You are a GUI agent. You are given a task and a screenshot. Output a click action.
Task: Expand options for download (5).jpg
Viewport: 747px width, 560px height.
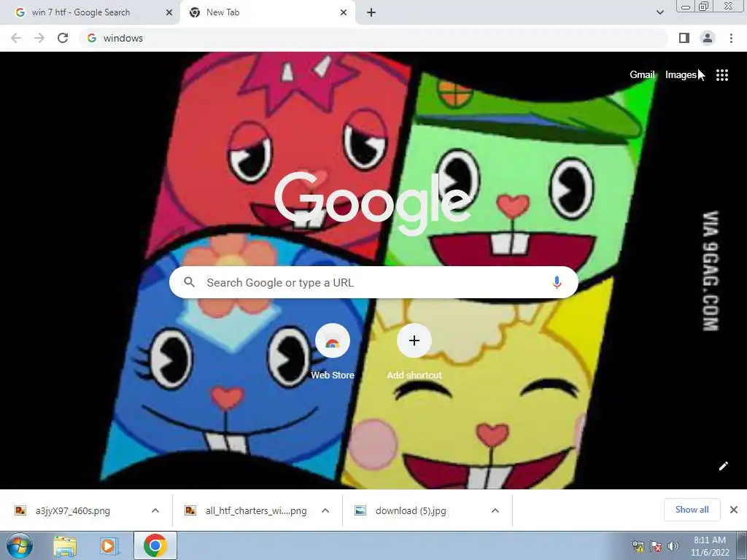point(495,510)
